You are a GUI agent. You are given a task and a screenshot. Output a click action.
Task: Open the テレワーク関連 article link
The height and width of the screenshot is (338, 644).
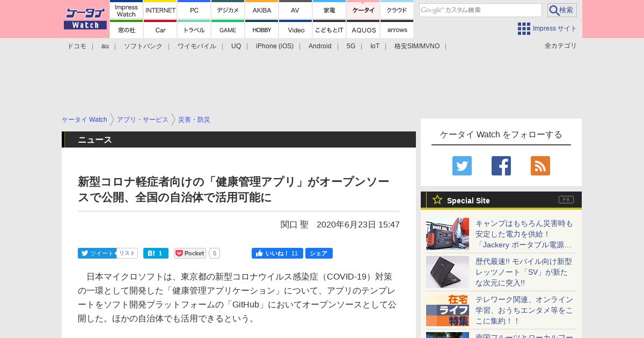click(x=524, y=310)
